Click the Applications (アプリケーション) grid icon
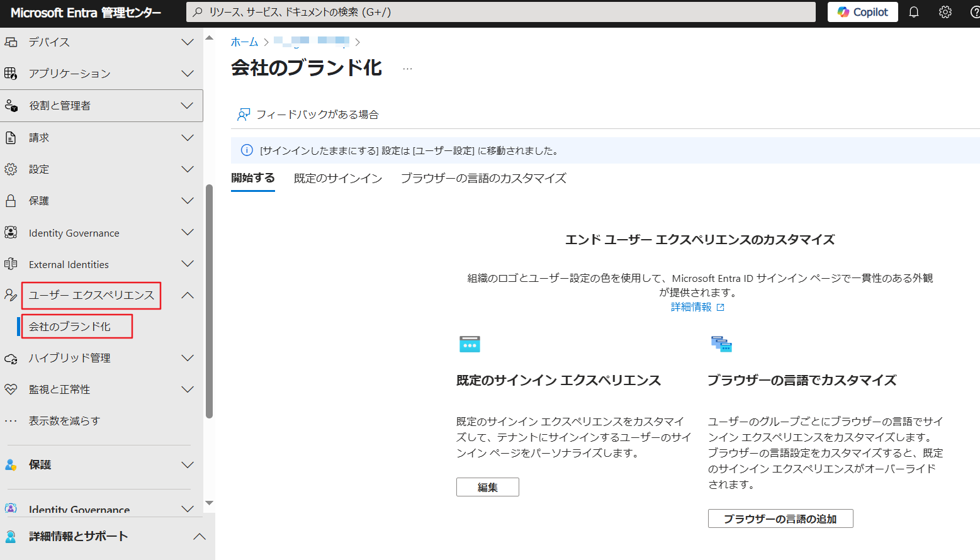This screenshot has width=980, height=560. point(11,74)
